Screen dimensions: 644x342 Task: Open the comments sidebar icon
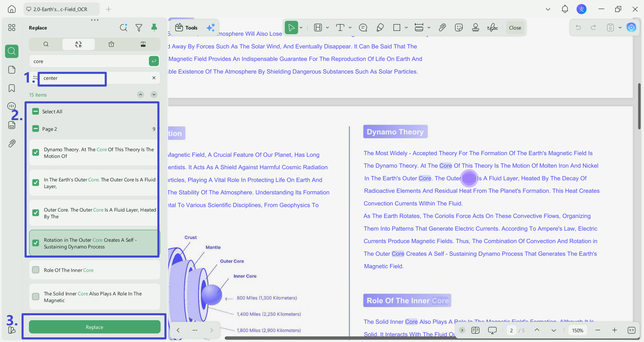click(x=12, y=106)
